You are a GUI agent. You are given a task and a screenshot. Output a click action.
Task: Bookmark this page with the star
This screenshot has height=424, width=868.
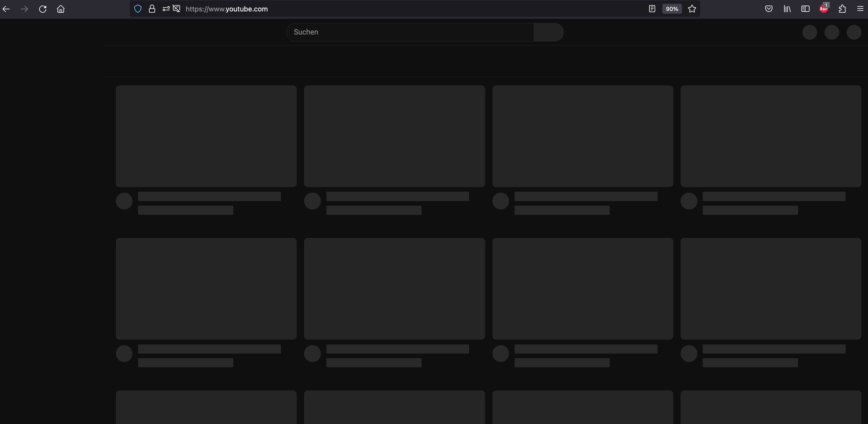click(x=692, y=9)
